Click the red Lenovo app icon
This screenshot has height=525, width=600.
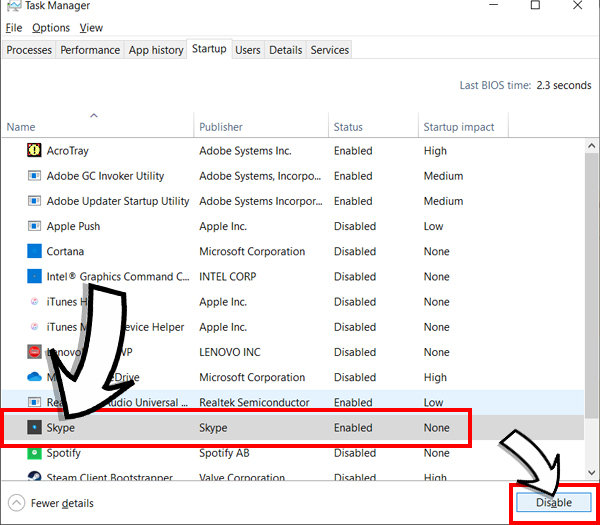pyautogui.click(x=34, y=352)
